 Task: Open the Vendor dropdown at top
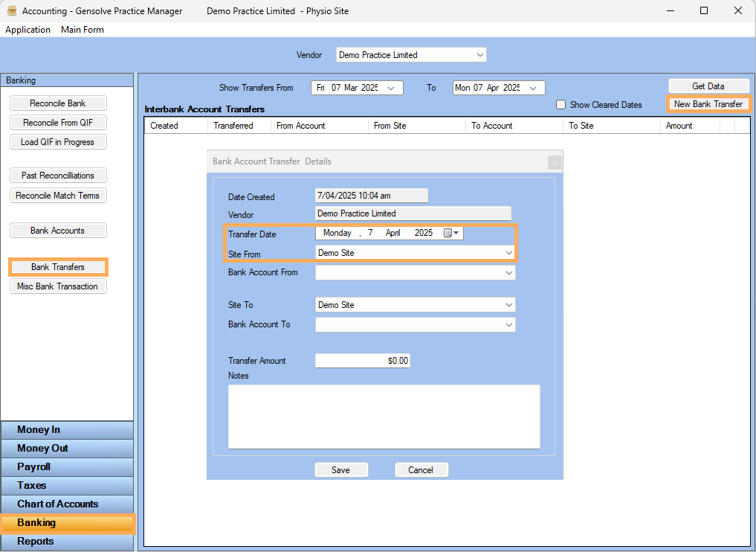[x=479, y=55]
